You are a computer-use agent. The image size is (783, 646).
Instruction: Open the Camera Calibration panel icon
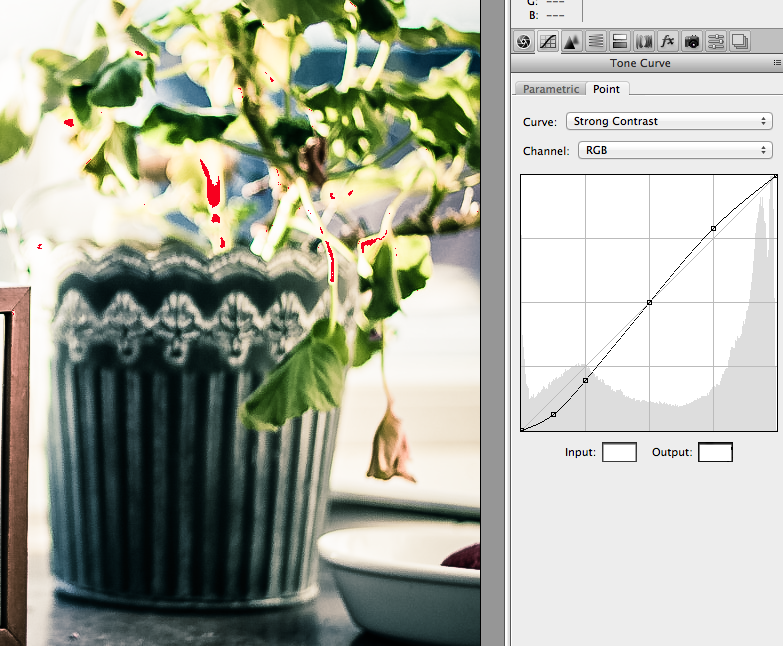[692, 41]
